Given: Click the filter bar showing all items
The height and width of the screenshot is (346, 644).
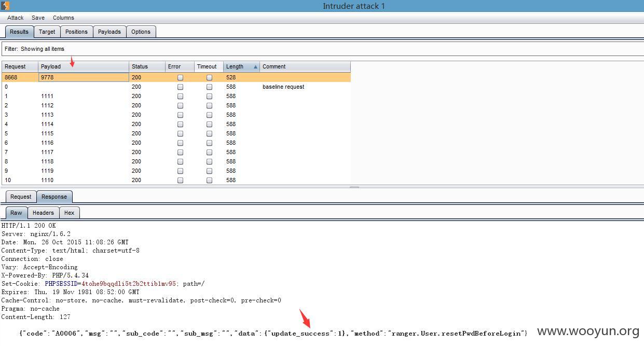Looking at the screenshot, I should (322, 49).
